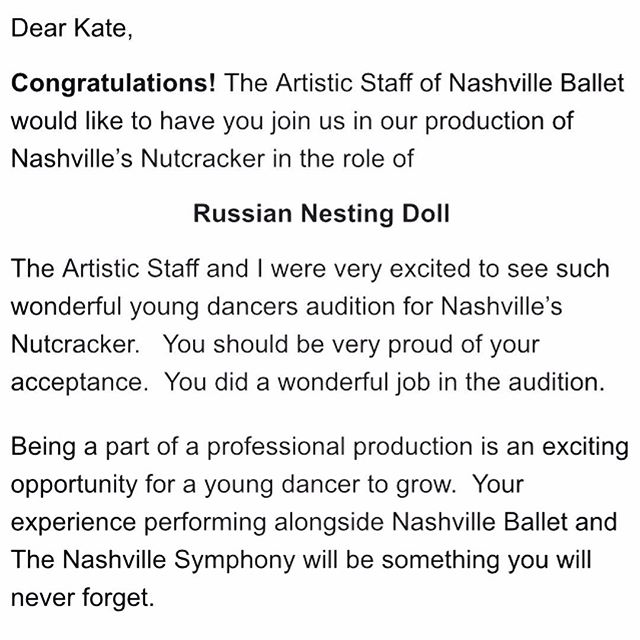Click the words The Nashville Symphony

click(153, 560)
